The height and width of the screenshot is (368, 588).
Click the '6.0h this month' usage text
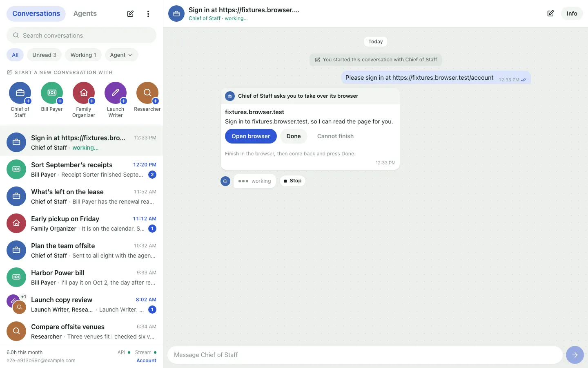pos(24,352)
